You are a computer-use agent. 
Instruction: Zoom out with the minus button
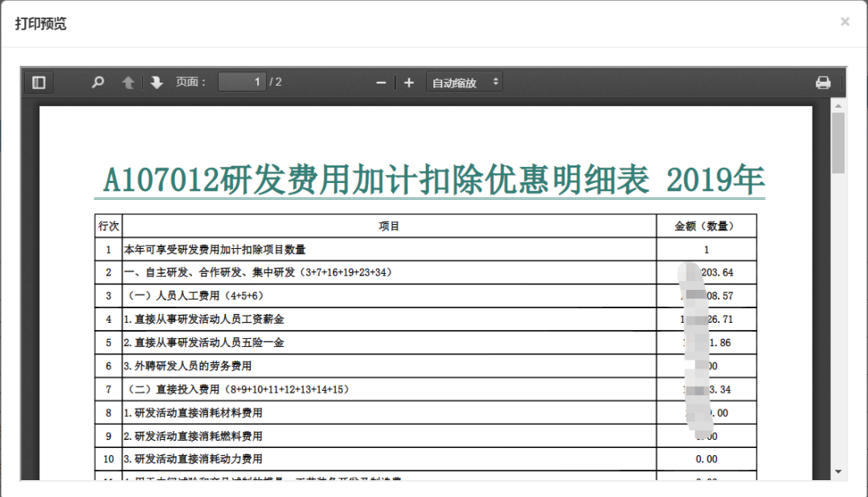[x=381, y=83]
